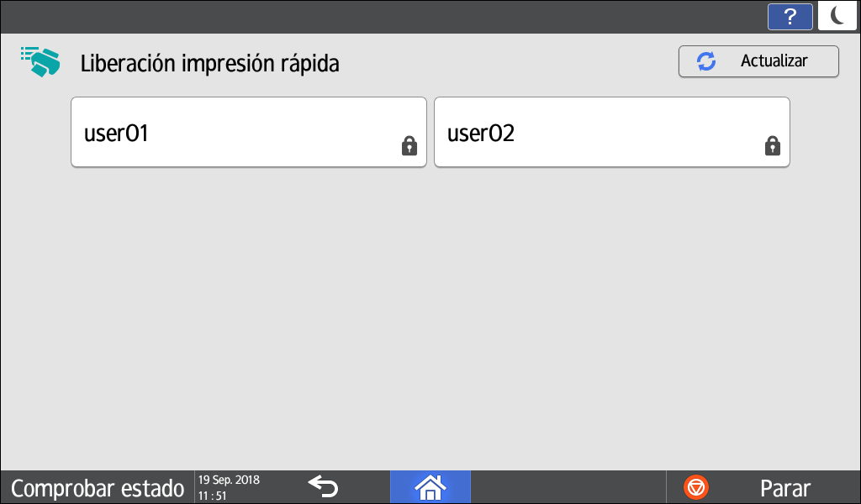The width and height of the screenshot is (861, 504).
Task: Click the lock icon on user01
Action: (x=409, y=146)
